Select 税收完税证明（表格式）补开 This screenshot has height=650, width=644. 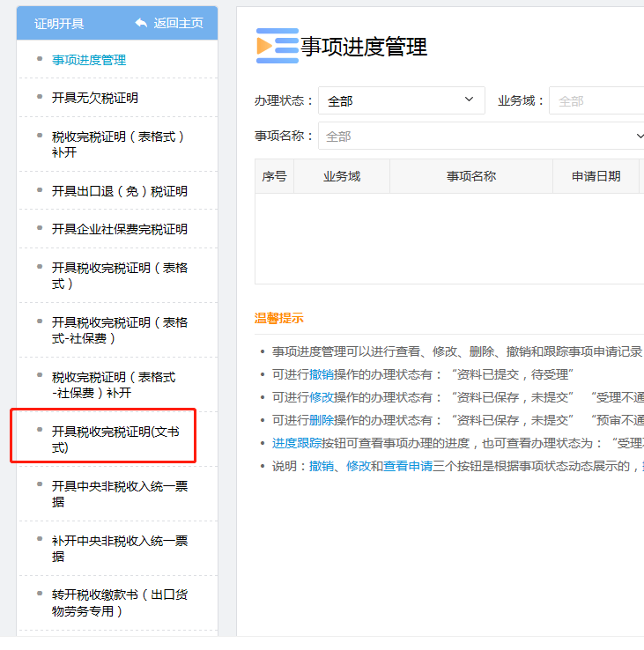[118, 144]
